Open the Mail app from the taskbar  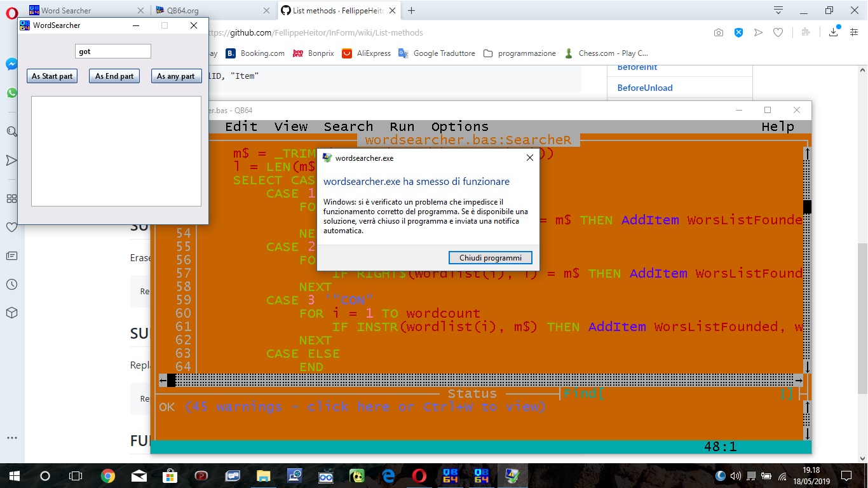[x=139, y=475]
